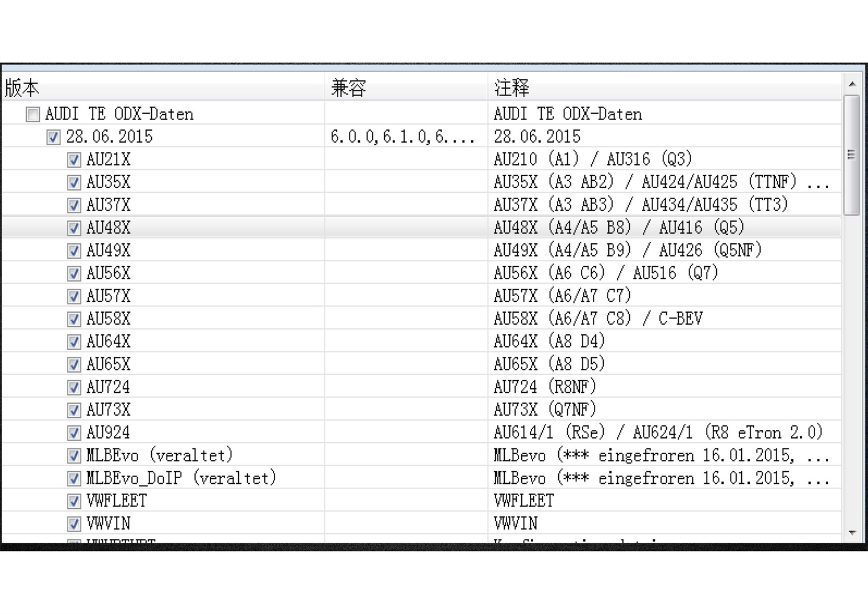Select the MLBEvo_DoIP (veraltet) row label
The height and width of the screenshot is (614, 868).
click(181, 478)
